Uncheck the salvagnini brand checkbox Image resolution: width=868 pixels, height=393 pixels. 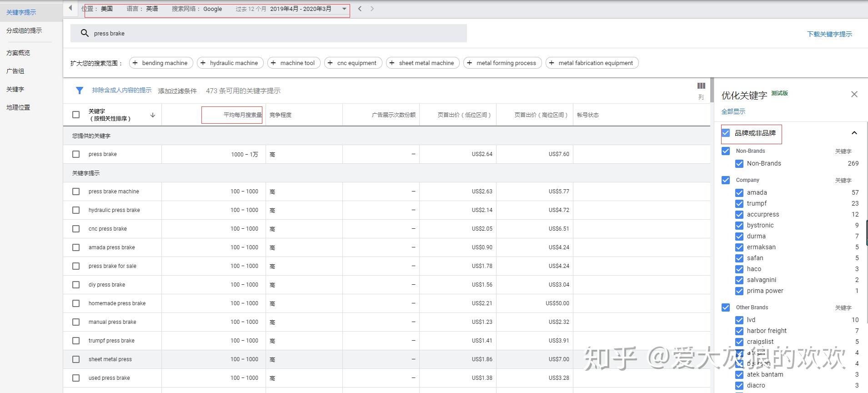pyautogui.click(x=739, y=280)
